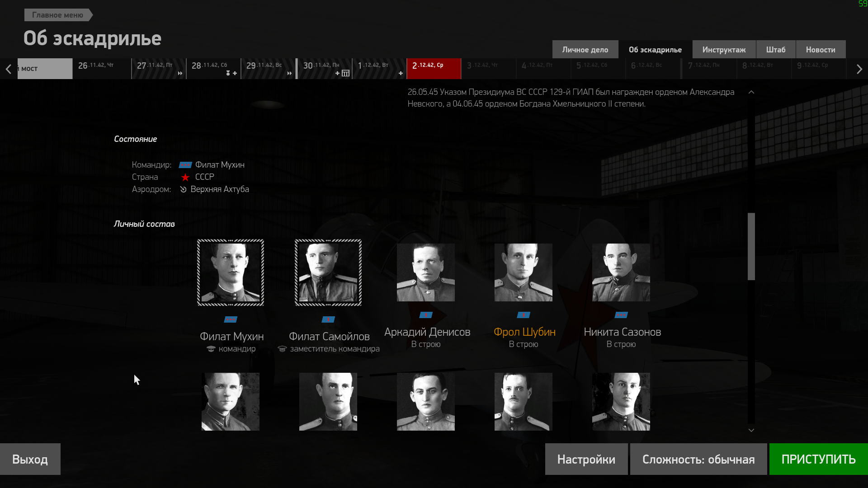Click Filat Mukhin's blue rank insignia under portrait
Viewport: 868px width, 488px height.
(231, 319)
